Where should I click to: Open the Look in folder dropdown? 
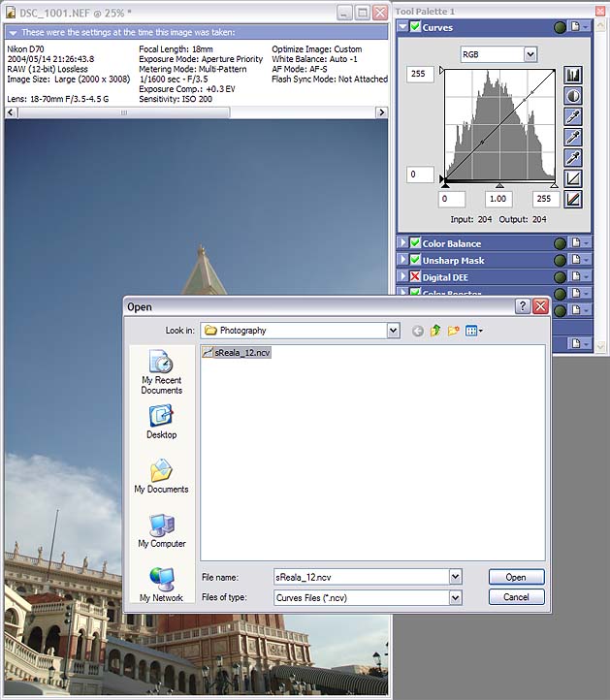(393, 331)
